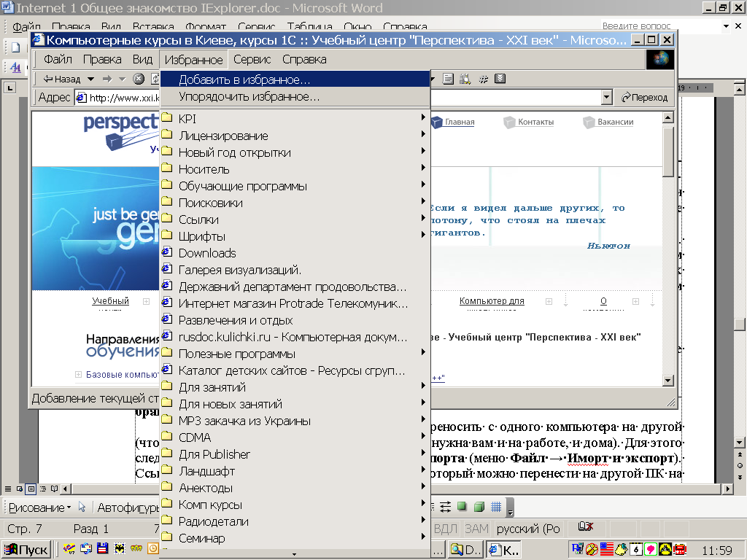747x560 pixels.
Task: Open the address bar dropdown
Action: coord(606,98)
